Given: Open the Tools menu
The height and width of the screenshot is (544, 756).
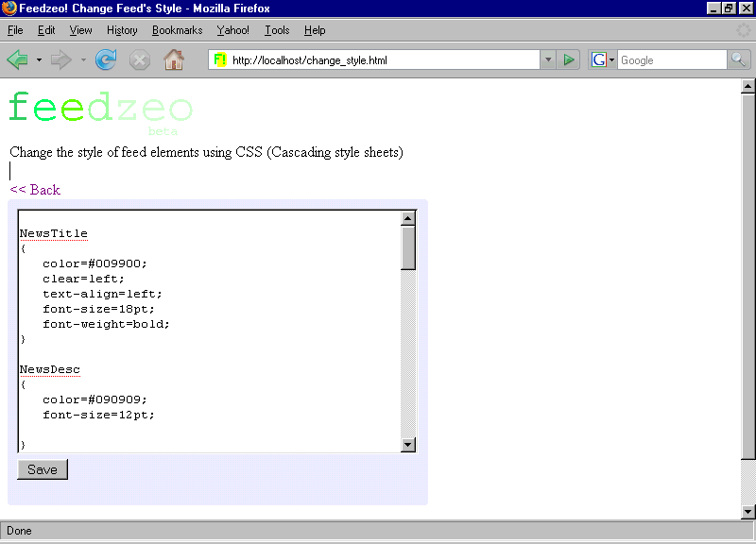Looking at the screenshot, I should click(x=277, y=30).
